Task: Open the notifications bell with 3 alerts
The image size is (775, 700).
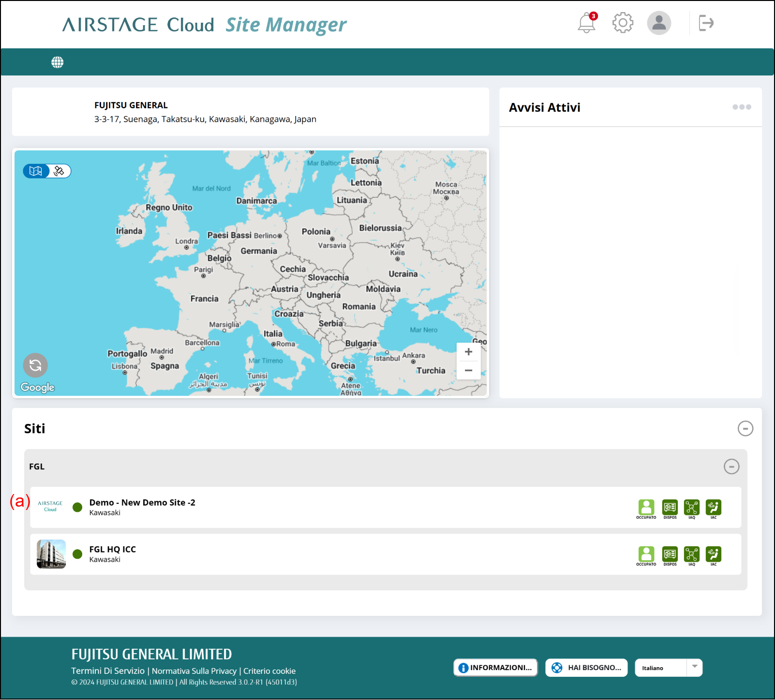Action: coord(586,23)
